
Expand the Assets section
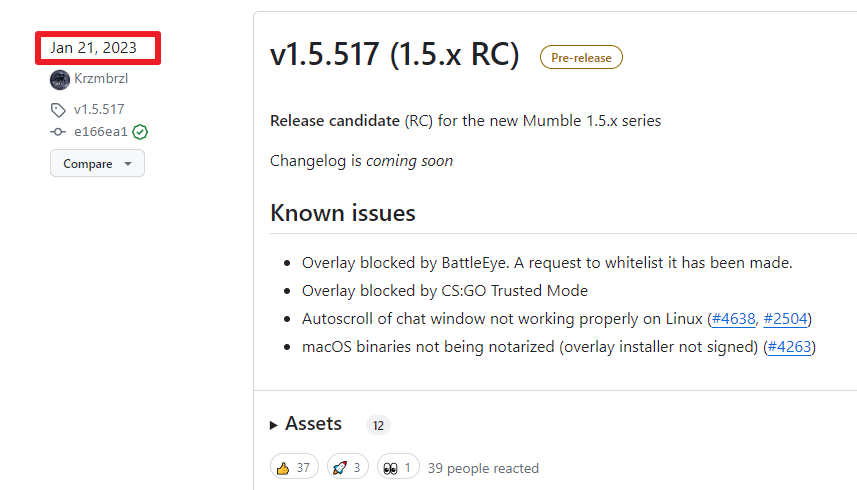307,424
